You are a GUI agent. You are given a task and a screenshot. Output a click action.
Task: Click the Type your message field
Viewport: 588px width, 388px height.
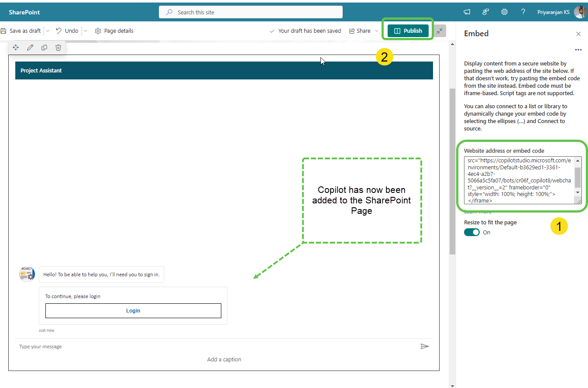point(214,347)
